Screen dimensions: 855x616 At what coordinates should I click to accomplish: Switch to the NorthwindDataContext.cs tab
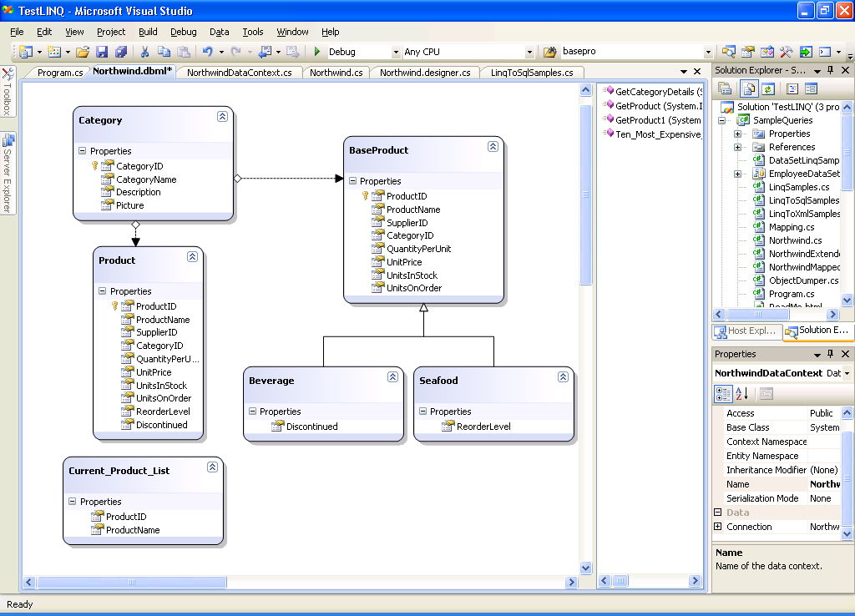(x=240, y=73)
